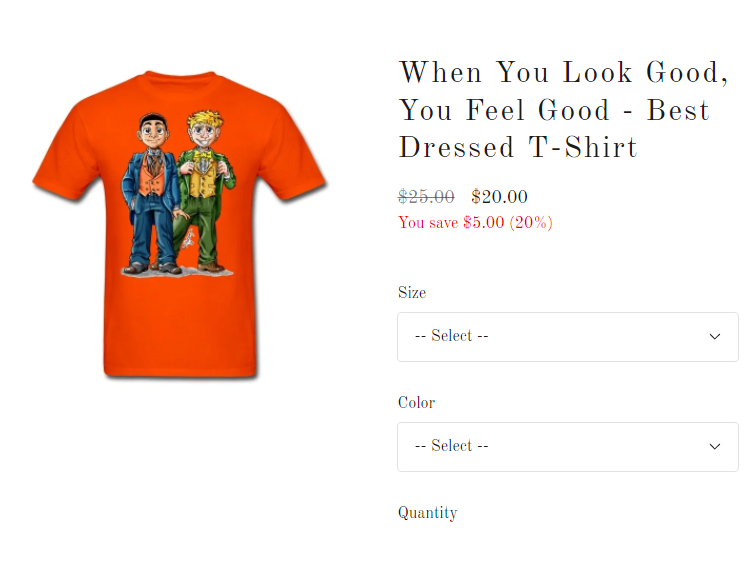Screen dimensions: 751x564
Task: Click the bottom hem of the orange t-shirt
Action: tap(180, 370)
